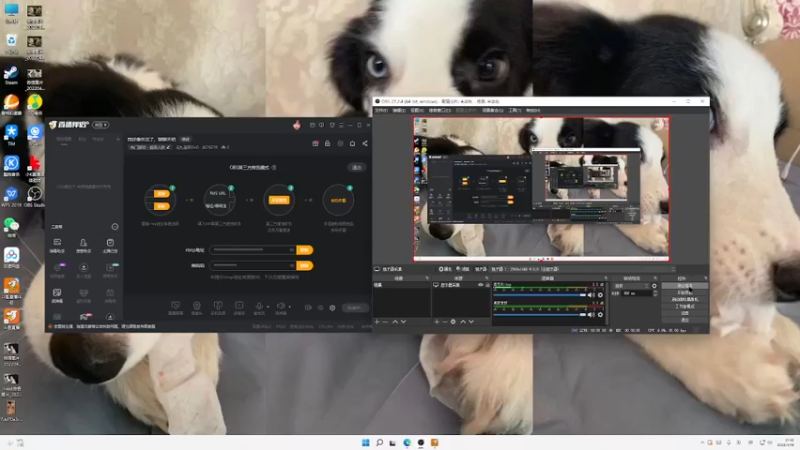The height and width of the screenshot is (450, 800).
Task: Reveal stream key using its eye icon
Action: pyautogui.click(x=292, y=265)
